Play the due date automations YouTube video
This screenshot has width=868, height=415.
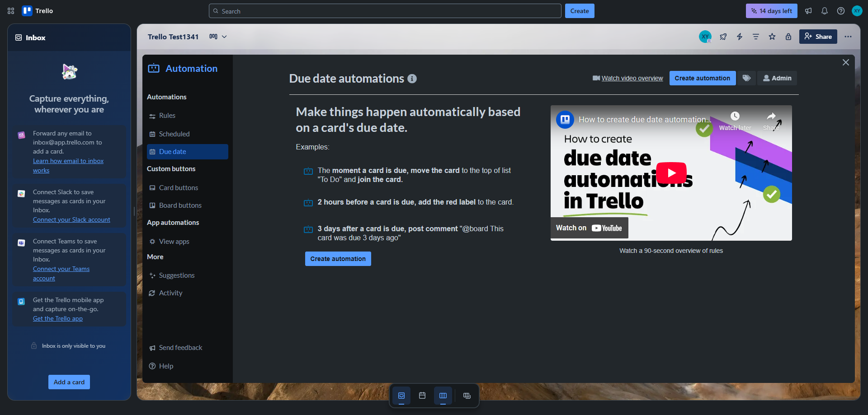click(x=671, y=173)
